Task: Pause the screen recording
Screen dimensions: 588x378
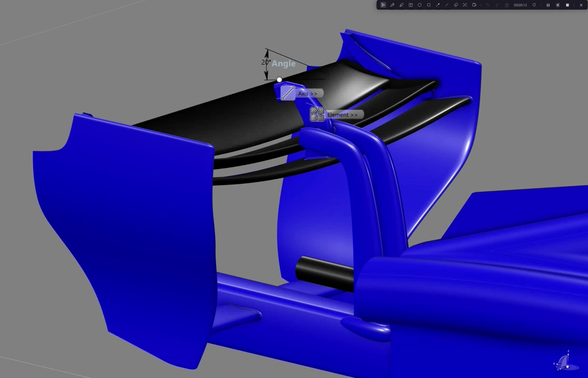Action: (x=548, y=5)
